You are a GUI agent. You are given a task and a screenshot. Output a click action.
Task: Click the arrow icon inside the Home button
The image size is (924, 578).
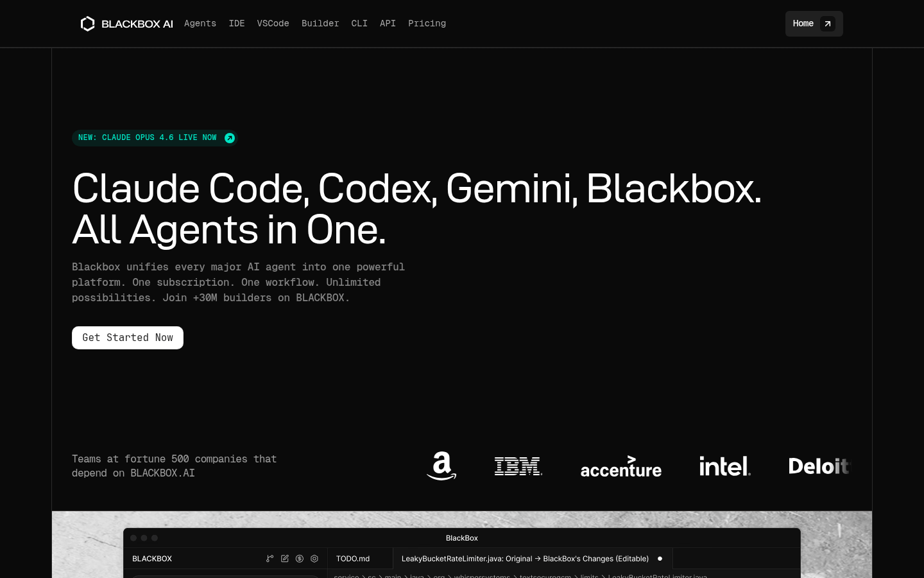click(x=828, y=24)
